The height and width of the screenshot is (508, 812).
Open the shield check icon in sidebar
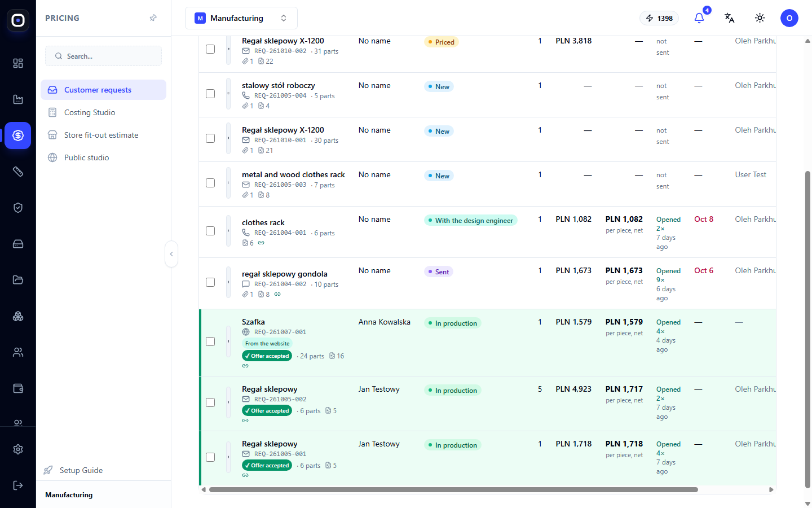click(x=18, y=208)
